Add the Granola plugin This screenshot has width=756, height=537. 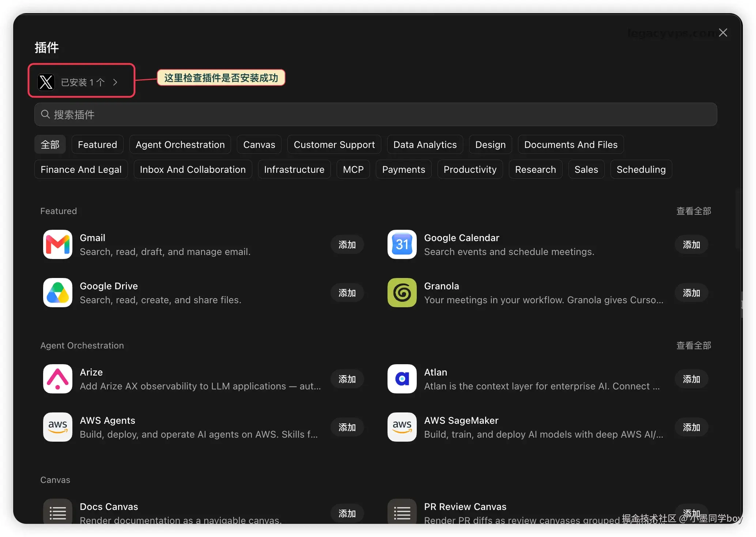[x=692, y=293]
